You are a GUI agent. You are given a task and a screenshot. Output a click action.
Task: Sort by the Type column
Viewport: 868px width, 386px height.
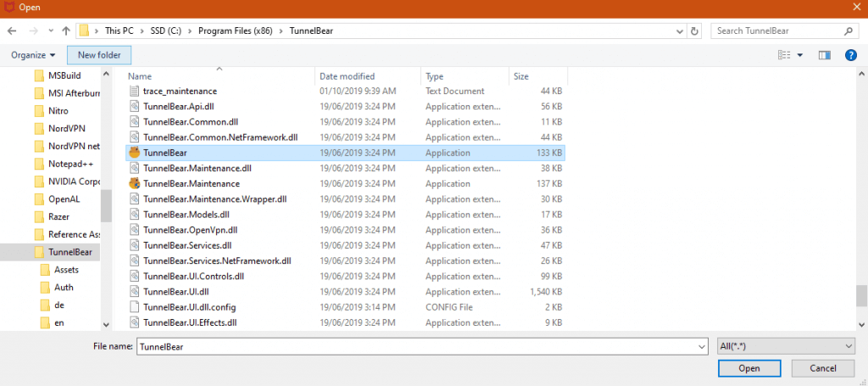tap(435, 76)
